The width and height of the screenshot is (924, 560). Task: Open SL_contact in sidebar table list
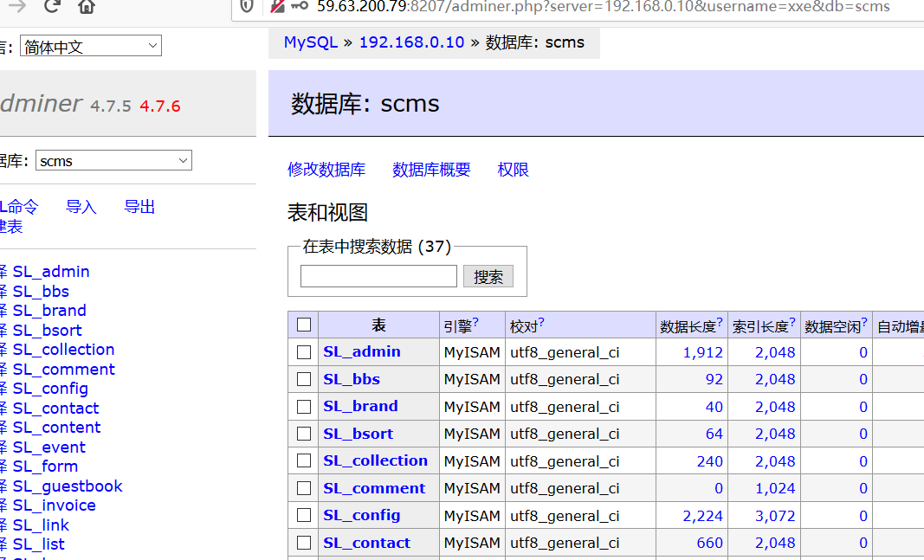pos(56,408)
